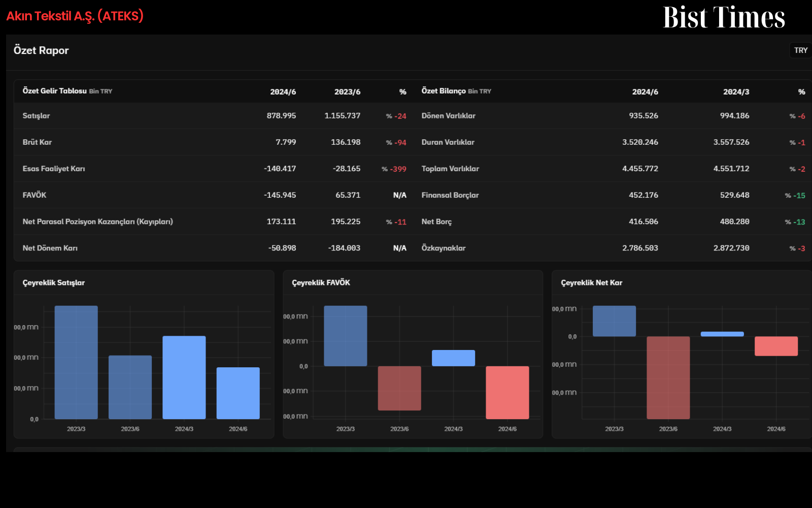
Task: Click the Özkaynaklar row label
Action: click(444, 248)
